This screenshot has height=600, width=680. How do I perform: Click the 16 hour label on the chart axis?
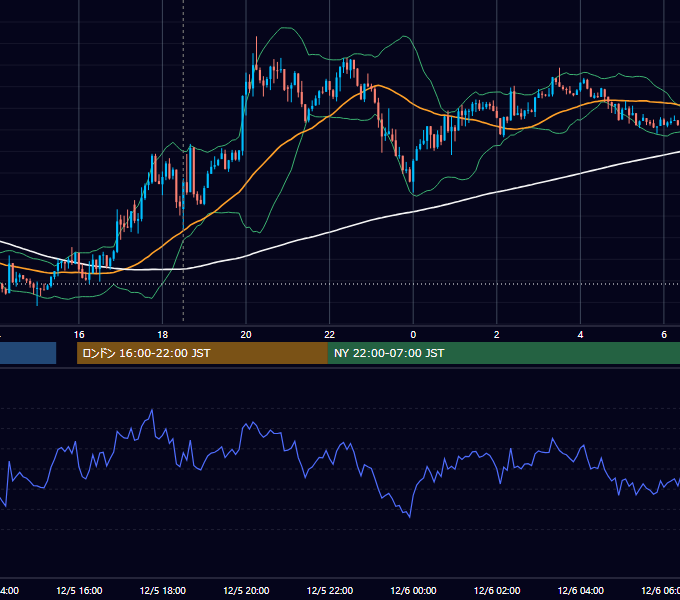click(79, 335)
